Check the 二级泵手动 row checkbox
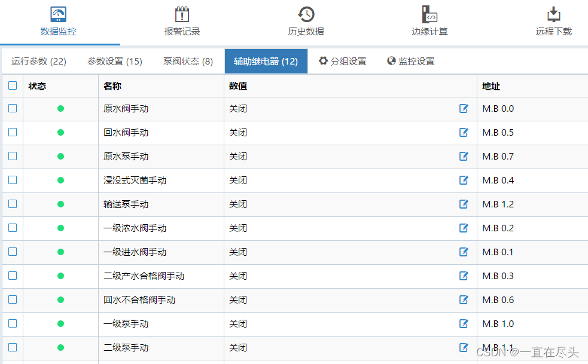Image resolution: width=588 pixels, height=364 pixels. click(13, 347)
